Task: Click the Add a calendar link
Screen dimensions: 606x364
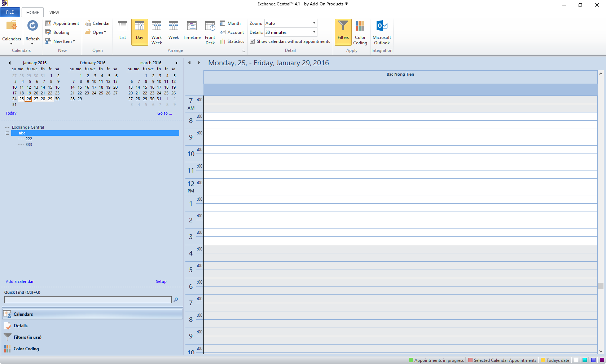Action: pyautogui.click(x=20, y=282)
